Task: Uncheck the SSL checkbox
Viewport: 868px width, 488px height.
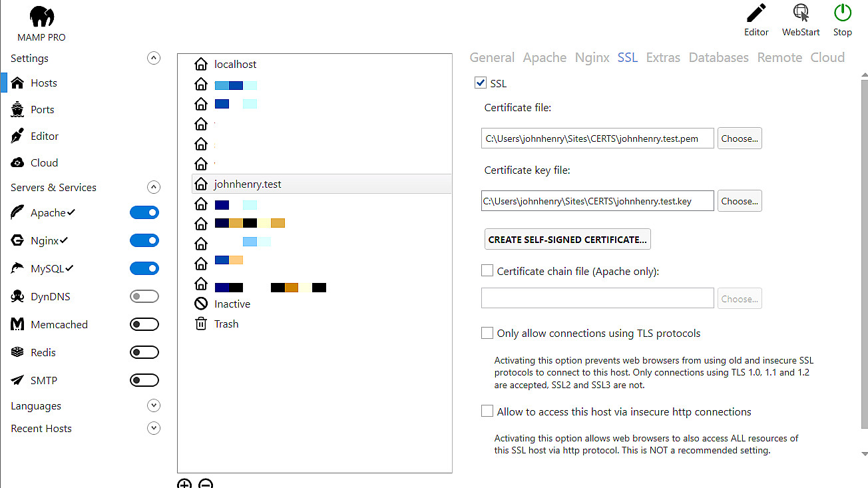Action: coord(480,83)
